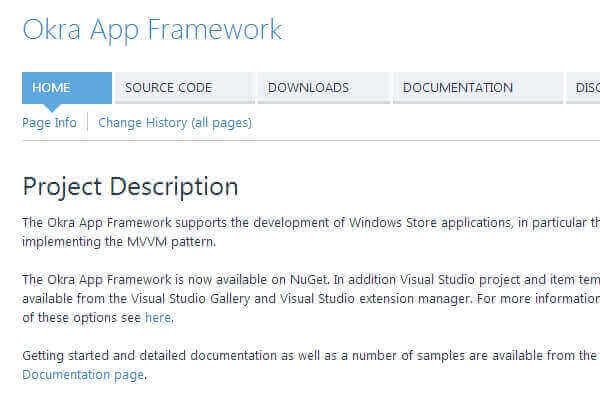Follow the "here" link in the NuGet paragraph
The width and height of the screenshot is (600, 400).
click(158, 318)
